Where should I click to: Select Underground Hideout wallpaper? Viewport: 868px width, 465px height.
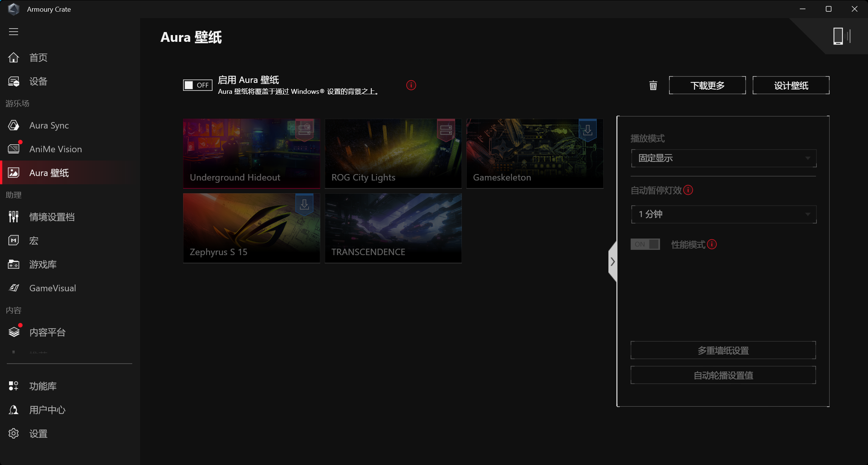coord(251,153)
